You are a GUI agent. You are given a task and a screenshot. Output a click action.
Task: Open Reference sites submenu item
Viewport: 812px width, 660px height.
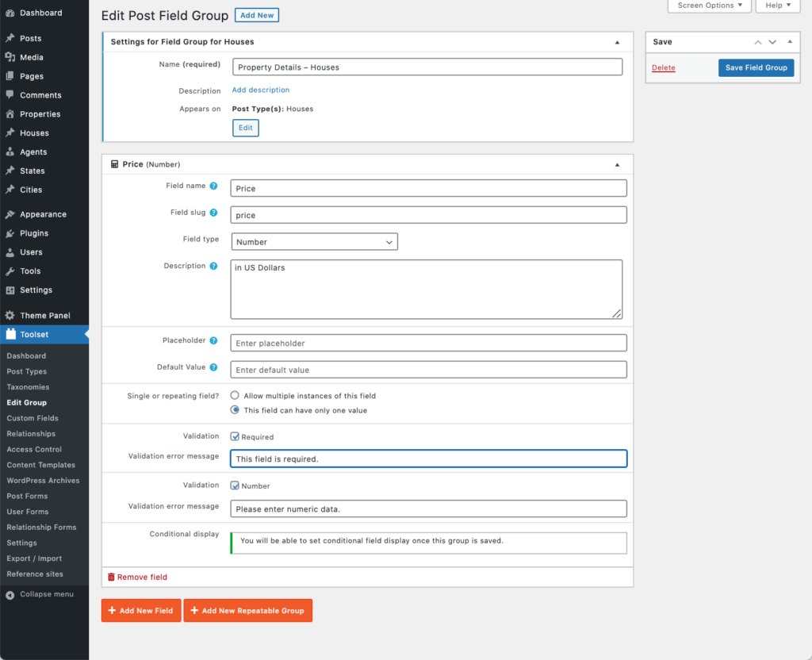(35, 574)
